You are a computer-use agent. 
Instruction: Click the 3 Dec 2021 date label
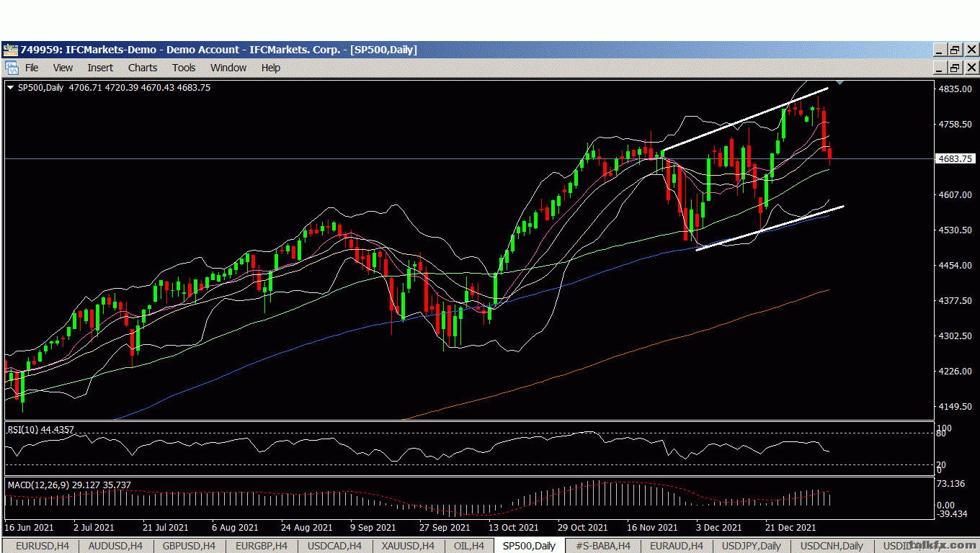(x=719, y=528)
